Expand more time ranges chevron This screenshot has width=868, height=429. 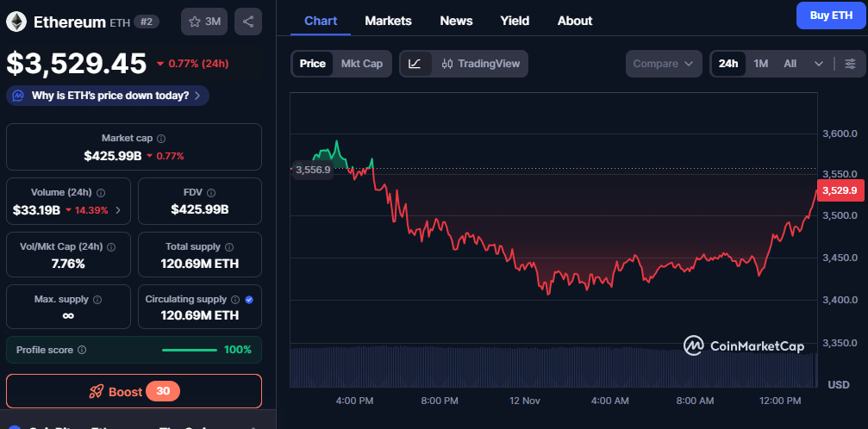pyautogui.click(x=819, y=64)
